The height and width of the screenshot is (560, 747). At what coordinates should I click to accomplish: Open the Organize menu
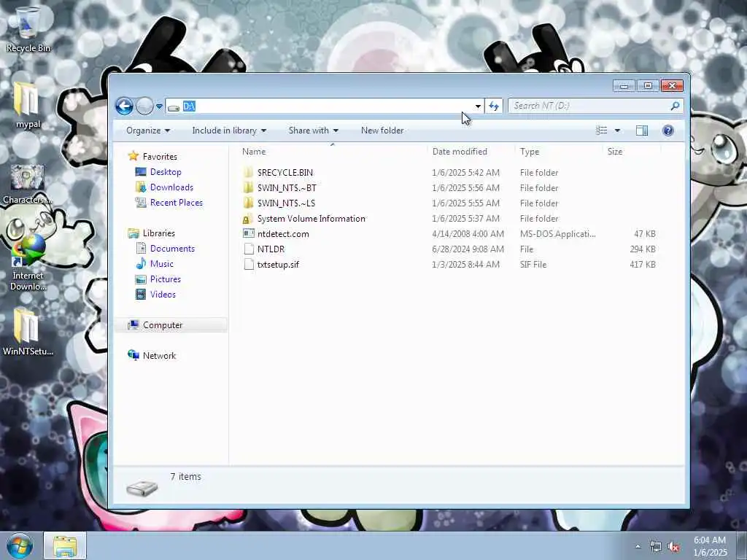(x=147, y=131)
